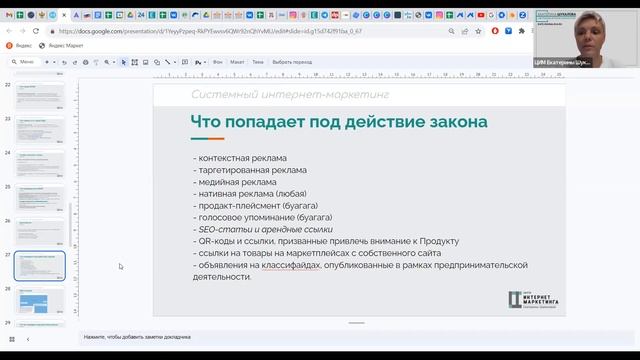Open the Яндекс bookmark
Image resolution: width=640 pixels, height=360 pixels.
click(x=19, y=46)
